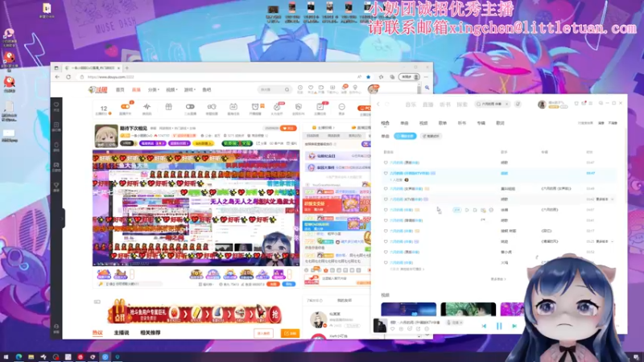Open the browser settings three-dot menu
644x362 pixels.
tap(427, 76)
